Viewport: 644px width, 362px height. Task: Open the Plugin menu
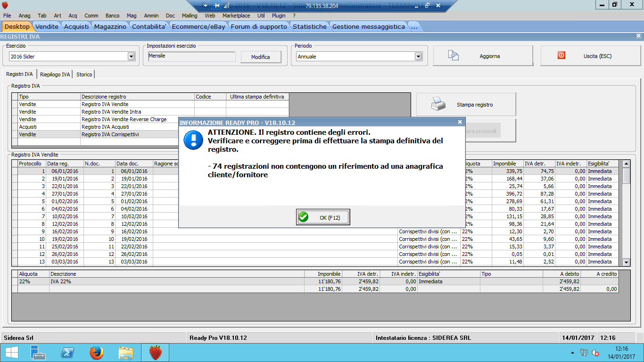click(x=279, y=16)
